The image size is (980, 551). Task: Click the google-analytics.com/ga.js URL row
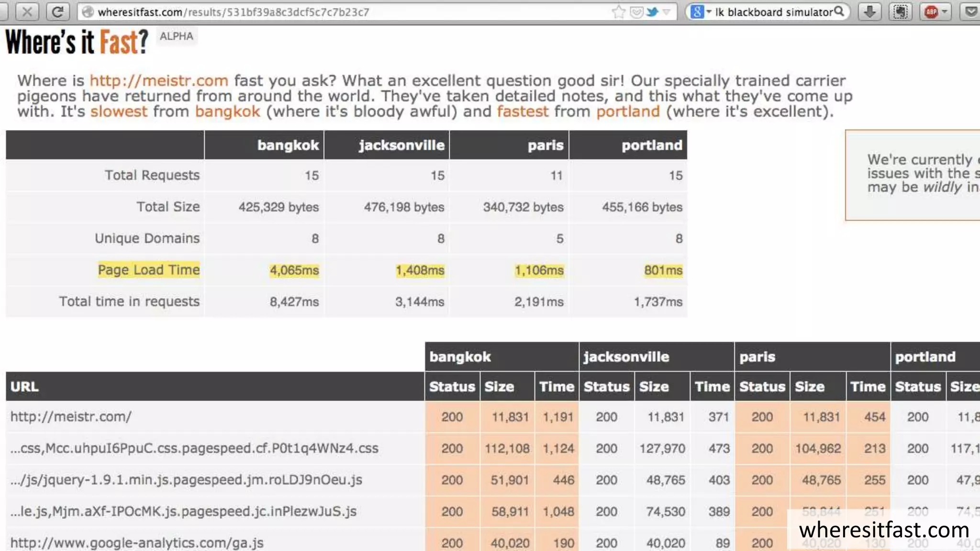(137, 543)
